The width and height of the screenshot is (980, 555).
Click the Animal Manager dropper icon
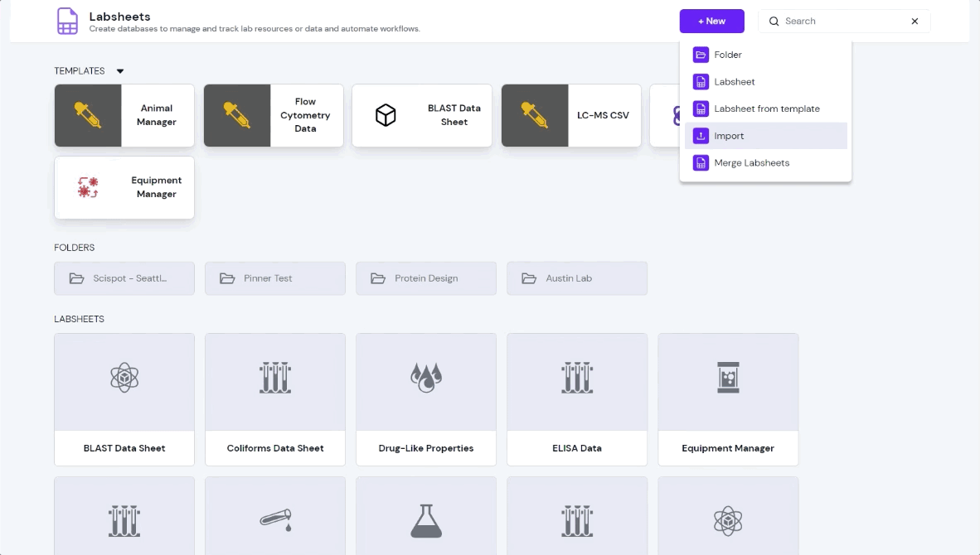(88, 115)
